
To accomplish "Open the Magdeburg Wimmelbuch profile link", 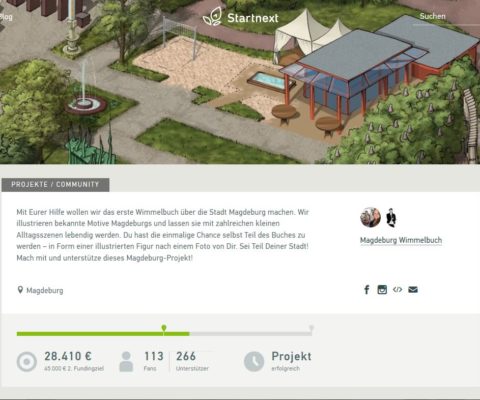I will (x=401, y=240).
